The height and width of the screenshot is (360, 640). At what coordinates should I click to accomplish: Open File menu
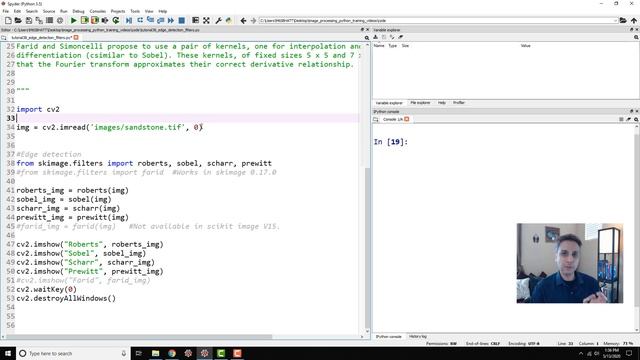[x=6, y=11]
